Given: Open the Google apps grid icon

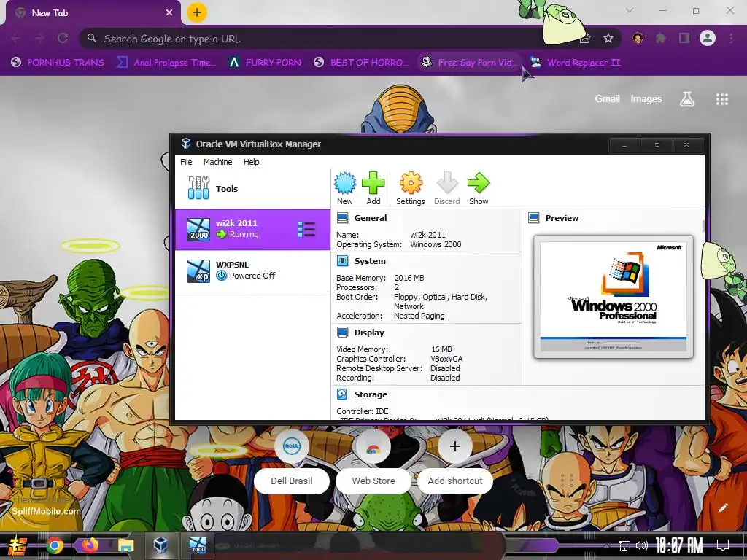Looking at the screenshot, I should click(721, 98).
